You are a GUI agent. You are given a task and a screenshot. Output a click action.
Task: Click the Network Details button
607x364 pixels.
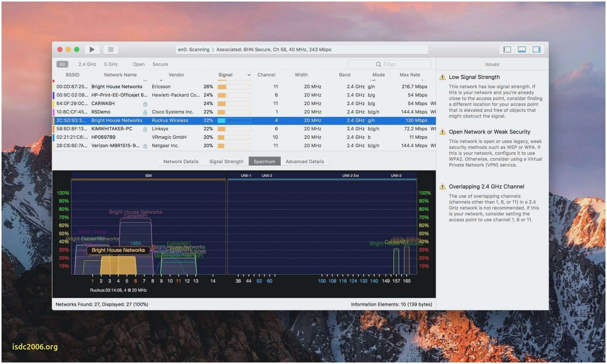pyautogui.click(x=181, y=161)
